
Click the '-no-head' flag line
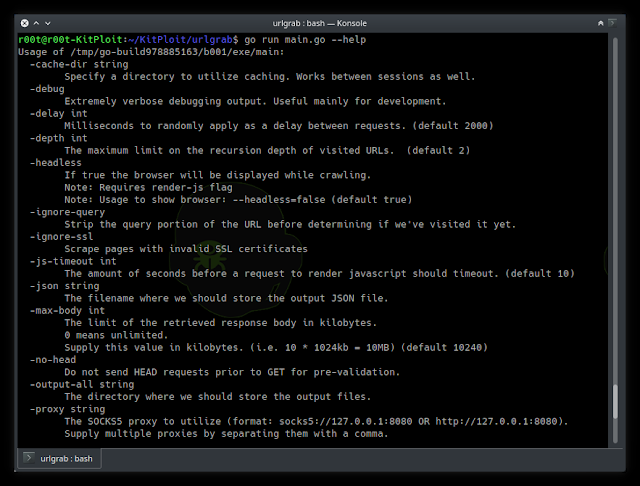[53, 360]
